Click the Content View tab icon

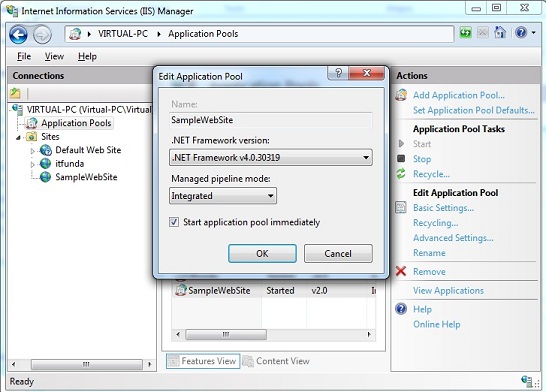pos(248,361)
